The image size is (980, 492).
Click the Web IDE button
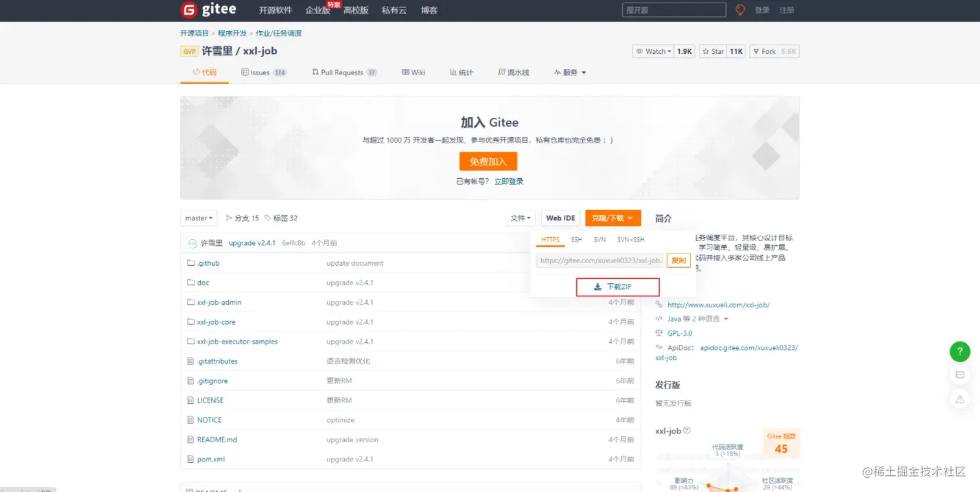pyautogui.click(x=560, y=218)
